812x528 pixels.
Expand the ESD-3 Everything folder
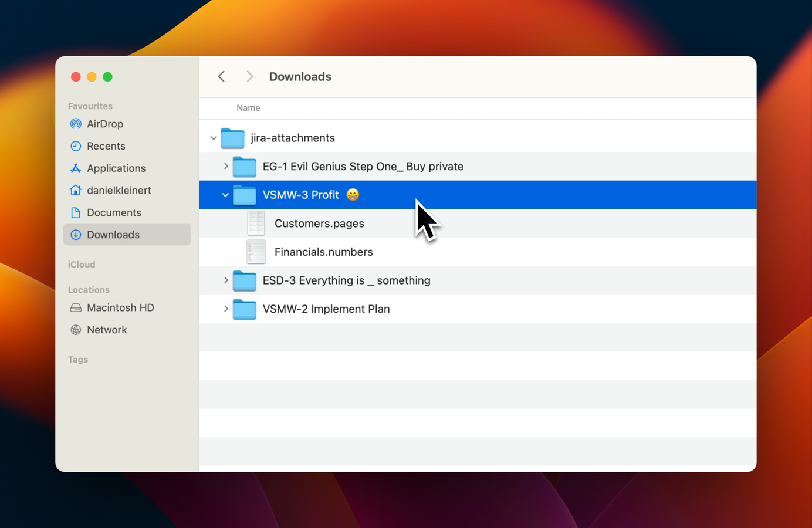pos(226,280)
